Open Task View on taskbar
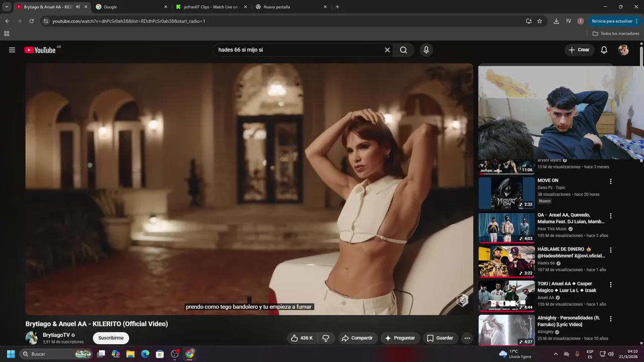Viewport: 644px width, 362px height. (101, 354)
